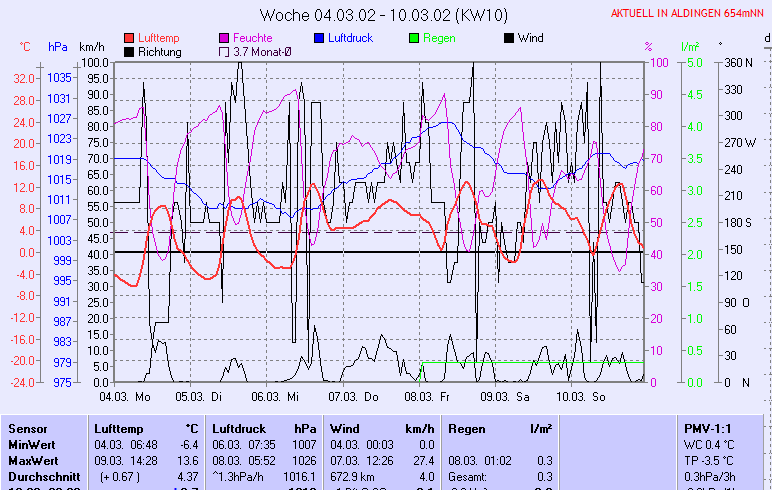Select the blue Luftdruck legend square
This screenshot has width=772, height=490.
point(320,38)
